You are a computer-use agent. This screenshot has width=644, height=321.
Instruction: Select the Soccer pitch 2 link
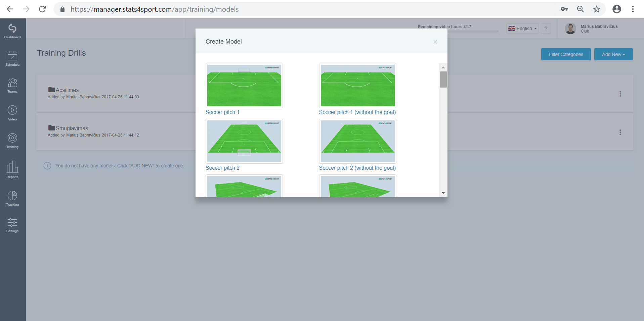[x=222, y=168]
